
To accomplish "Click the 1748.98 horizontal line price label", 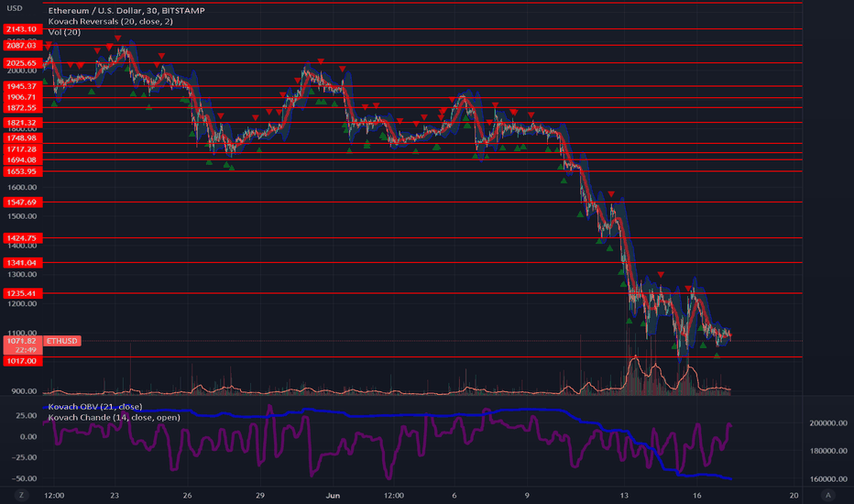I will (x=22, y=138).
